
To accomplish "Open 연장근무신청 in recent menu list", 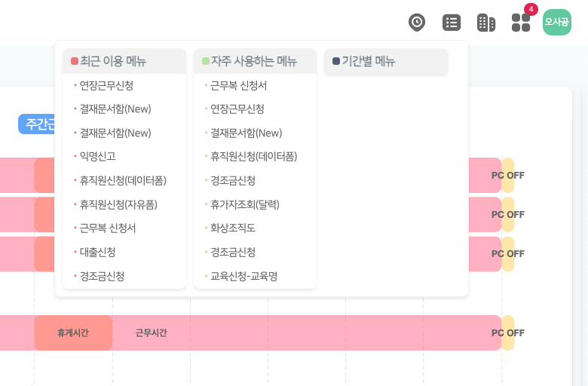I will coord(106,85).
